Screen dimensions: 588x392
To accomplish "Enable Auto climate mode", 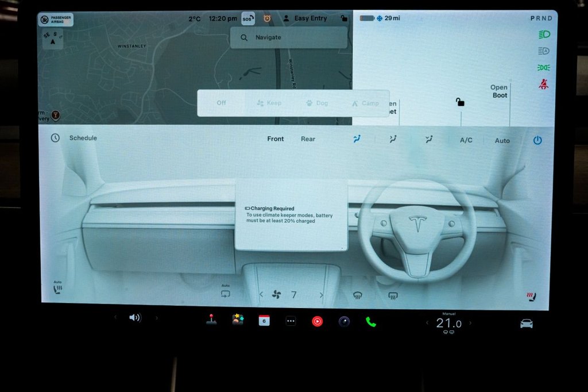I will 502,140.
